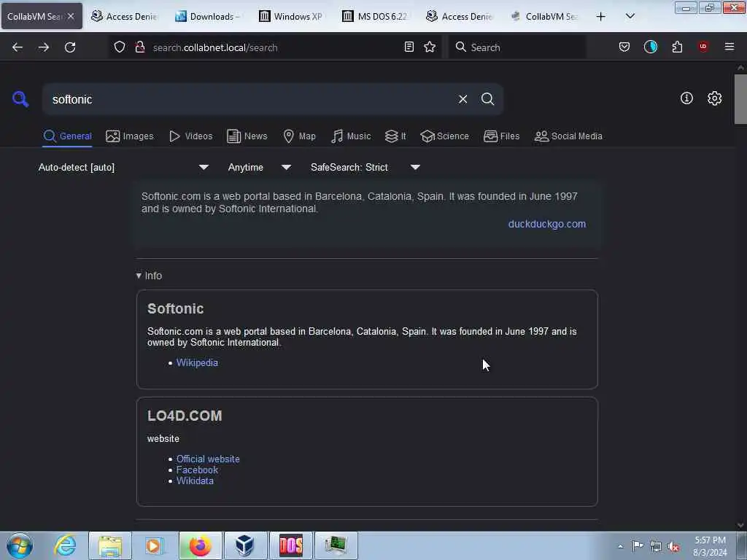Switch to Images category

point(130,136)
